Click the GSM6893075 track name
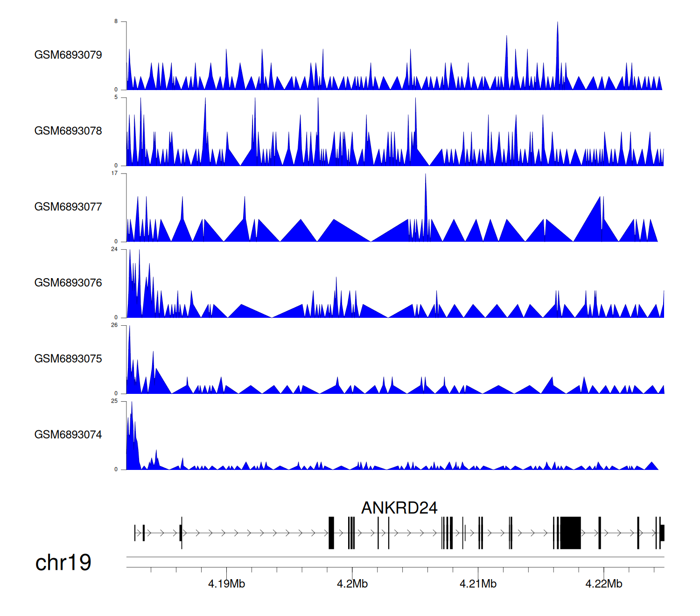This screenshot has width=700, height=616. [x=68, y=359]
